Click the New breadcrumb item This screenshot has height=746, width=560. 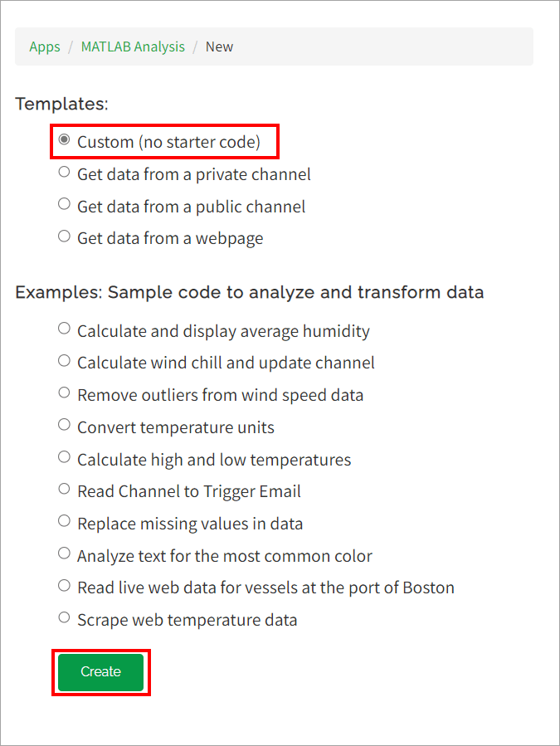(x=219, y=46)
